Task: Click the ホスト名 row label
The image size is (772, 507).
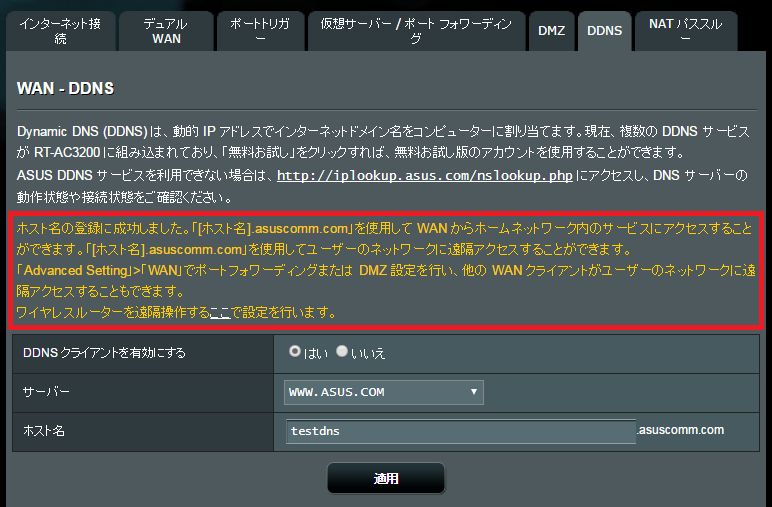Action: [44, 431]
